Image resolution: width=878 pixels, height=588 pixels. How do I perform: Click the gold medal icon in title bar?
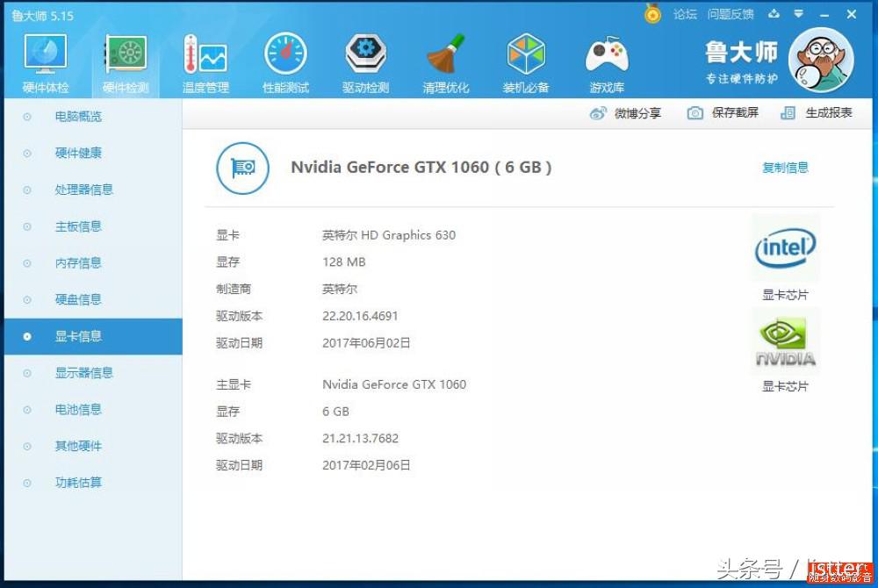click(x=652, y=14)
